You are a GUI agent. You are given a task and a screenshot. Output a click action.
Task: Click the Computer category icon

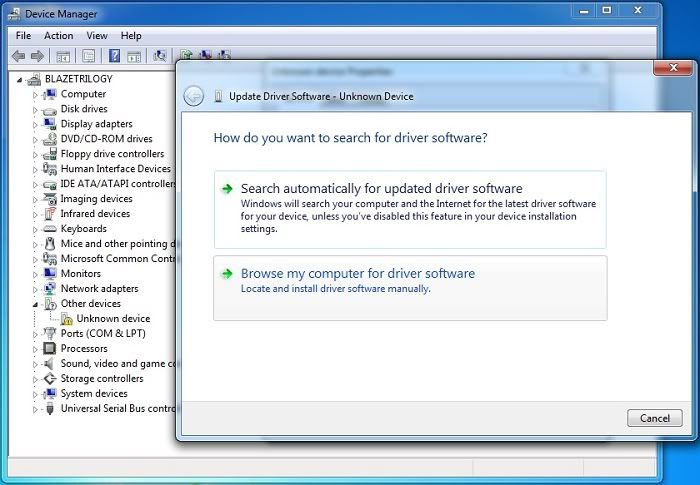(x=50, y=94)
